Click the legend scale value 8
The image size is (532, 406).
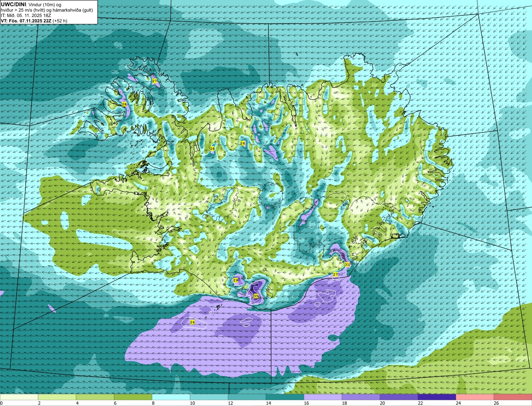coord(153,403)
